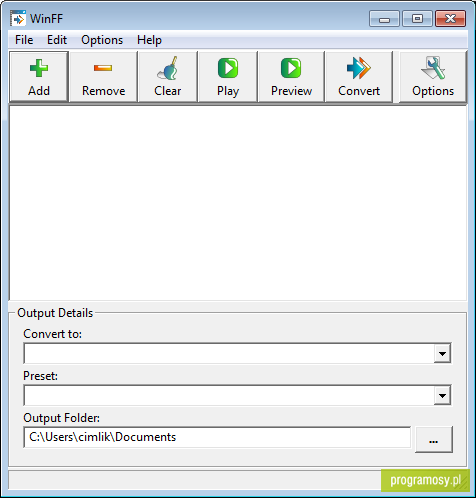The image size is (476, 498).
Task: Start conversion with the Convert arrows icon
Action: coord(359,68)
